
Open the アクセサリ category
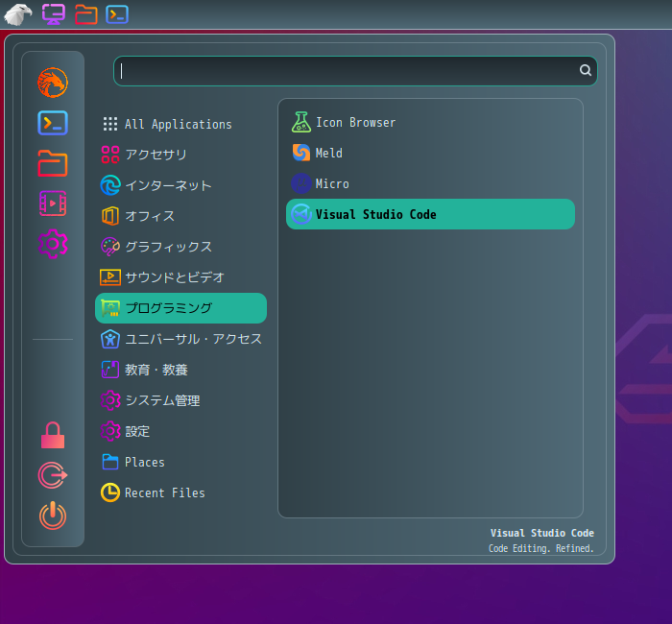(x=180, y=155)
